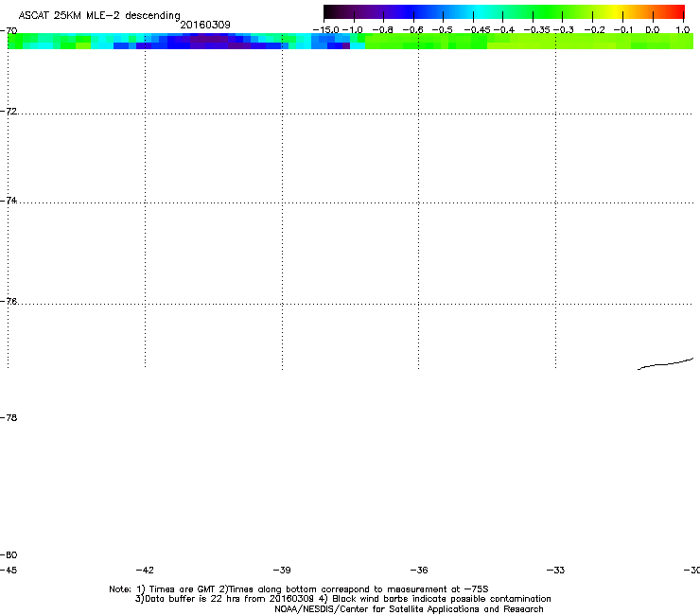700x615 pixels.
Task: Click the -15.0 colorbar label
Action: point(325,30)
